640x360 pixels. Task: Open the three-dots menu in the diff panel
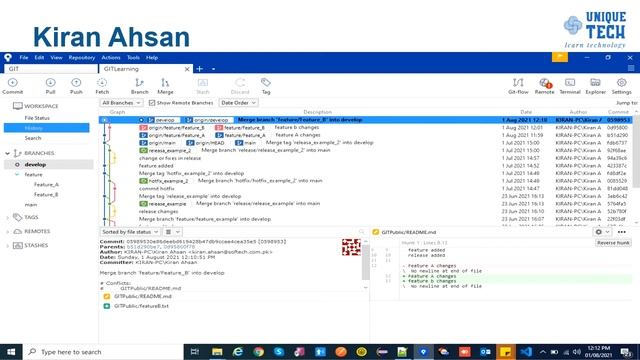(x=622, y=232)
